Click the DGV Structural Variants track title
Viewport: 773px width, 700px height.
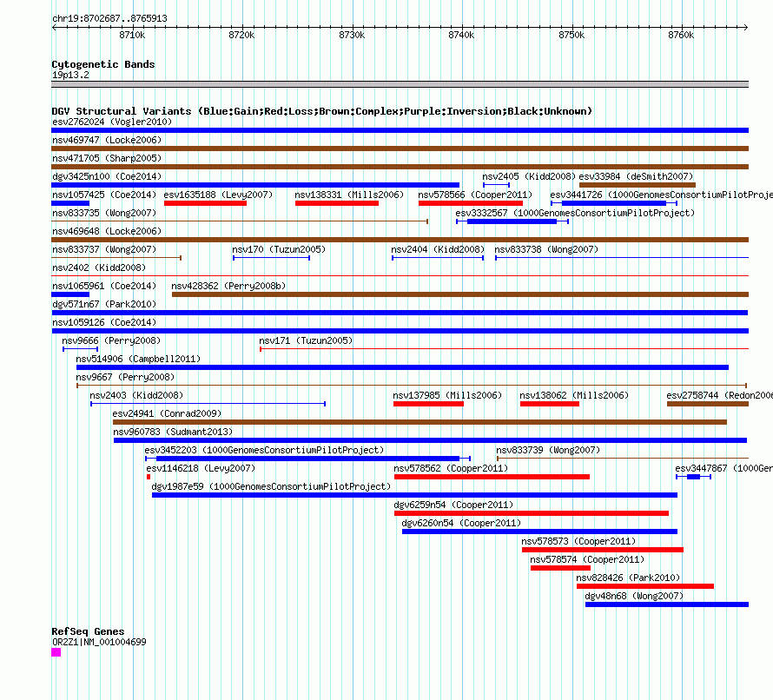[x=322, y=111]
